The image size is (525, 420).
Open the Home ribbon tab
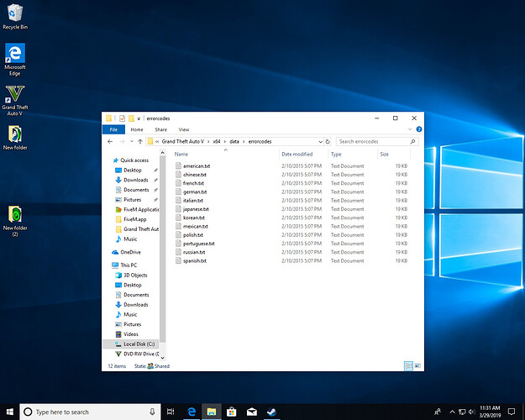click(137, 129)
